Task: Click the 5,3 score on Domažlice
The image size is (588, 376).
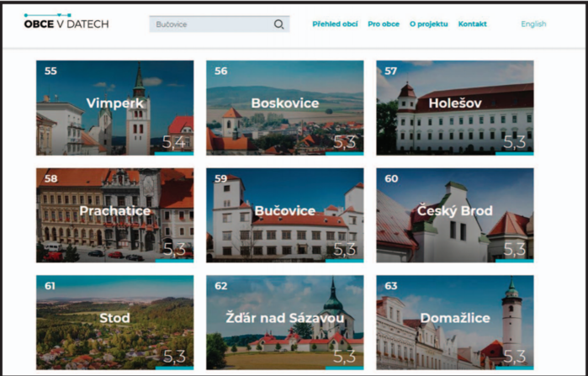Action: (514, 357)
